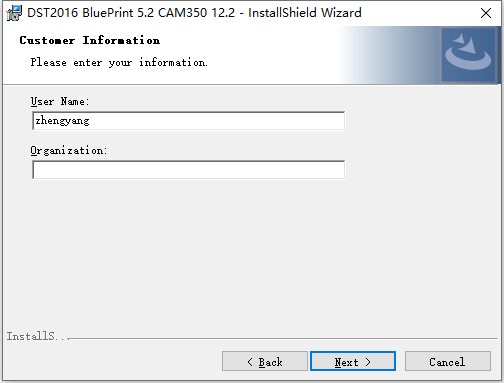
Task: Click the blue gradient banner area
Action: tap(390, 55)
